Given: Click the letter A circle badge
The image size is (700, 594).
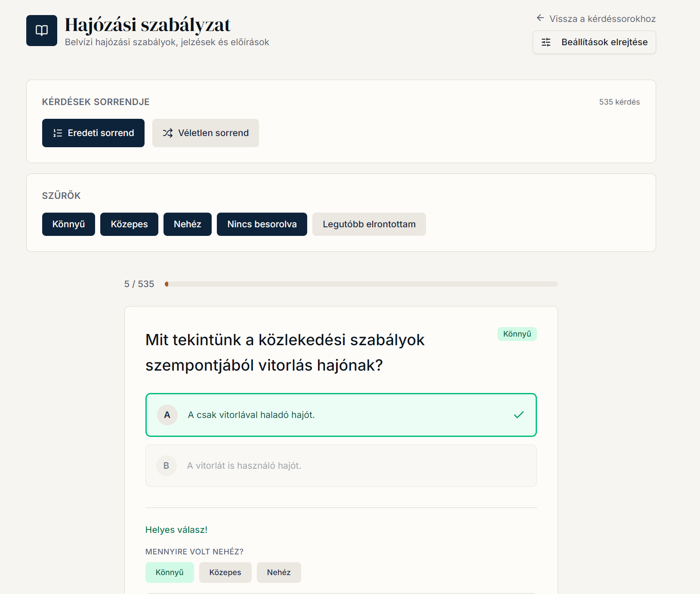Looking at the screenshot, I should pos(167,415).
